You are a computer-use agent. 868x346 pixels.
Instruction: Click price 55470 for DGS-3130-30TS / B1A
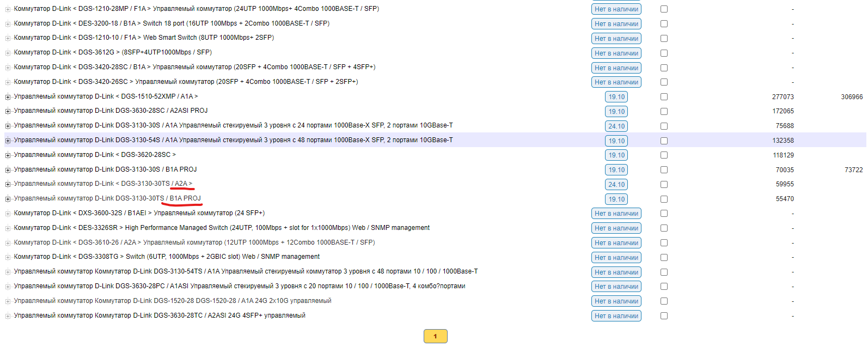tap(785, 199)
